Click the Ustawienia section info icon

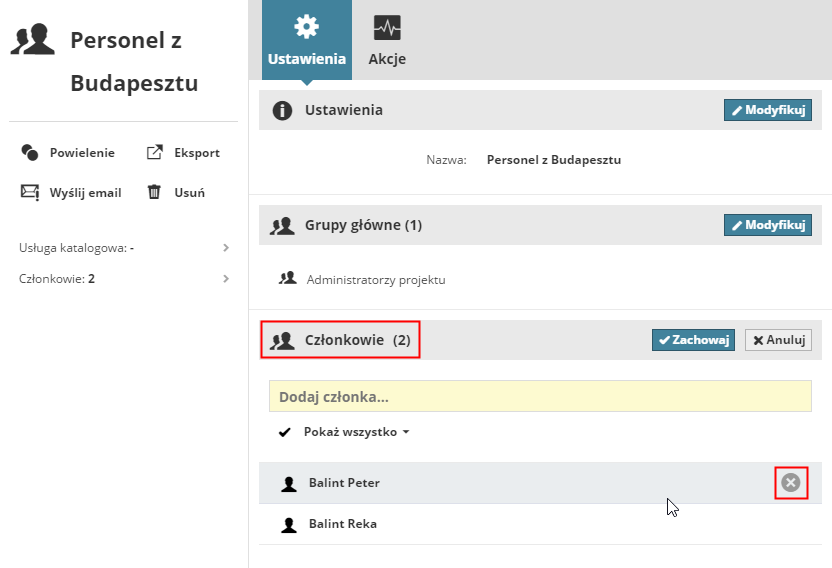pos(283,110)
